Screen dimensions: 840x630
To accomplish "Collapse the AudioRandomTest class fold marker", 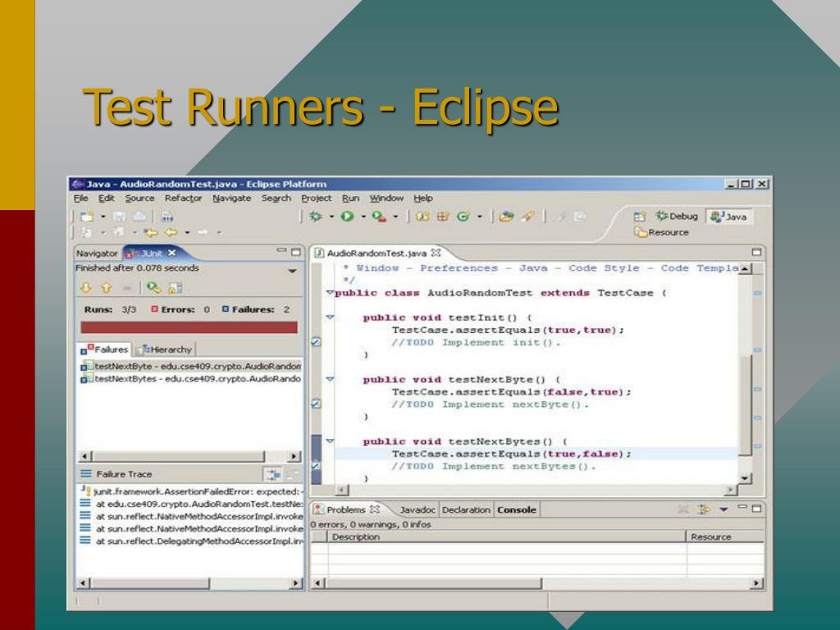I will tap(330, 293).
